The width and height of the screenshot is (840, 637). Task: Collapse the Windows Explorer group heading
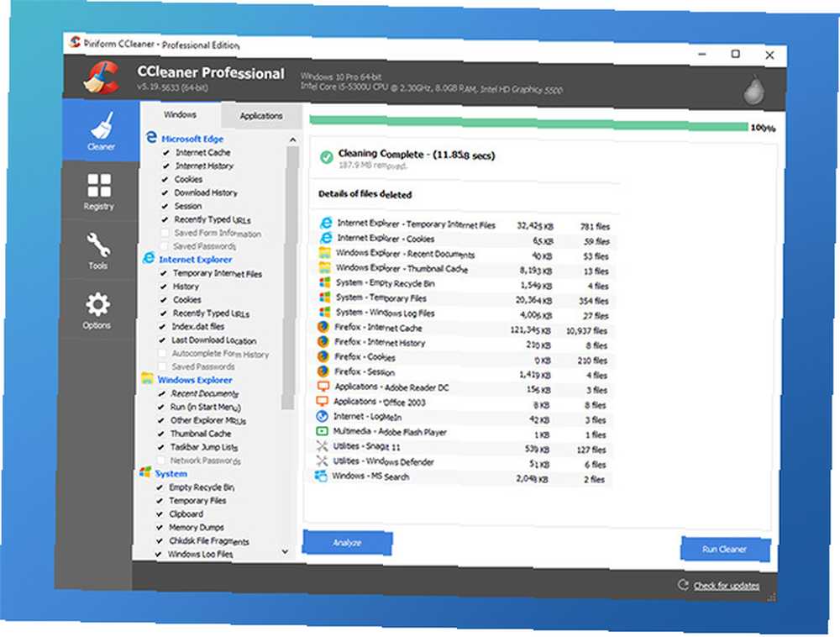(195, 380)
